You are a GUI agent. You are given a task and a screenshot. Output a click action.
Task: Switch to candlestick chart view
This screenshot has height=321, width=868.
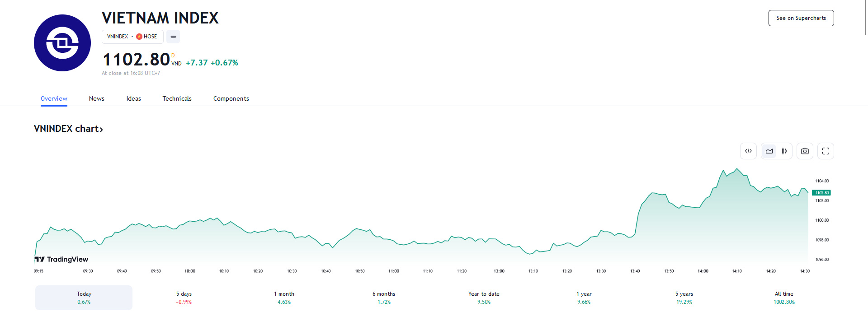(784, 151)
